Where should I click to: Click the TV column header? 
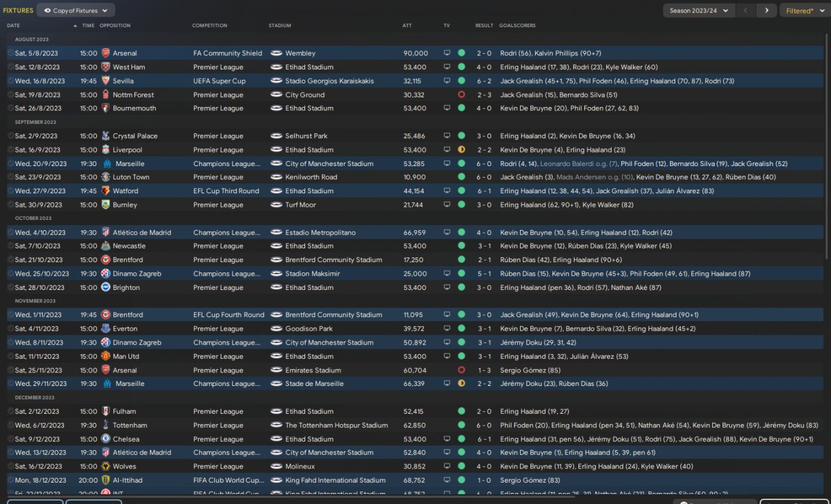tap(447, 26)
